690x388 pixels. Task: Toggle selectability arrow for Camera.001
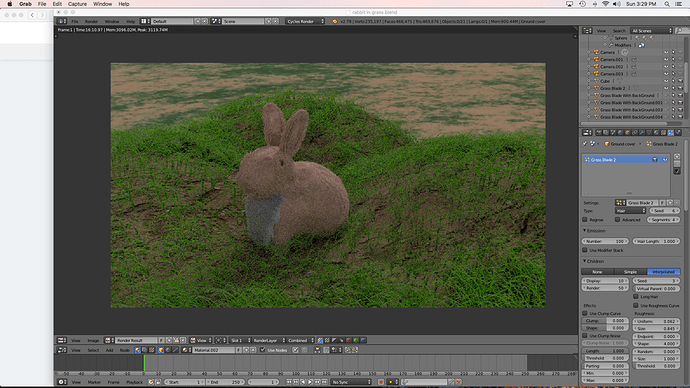point(673,59)
